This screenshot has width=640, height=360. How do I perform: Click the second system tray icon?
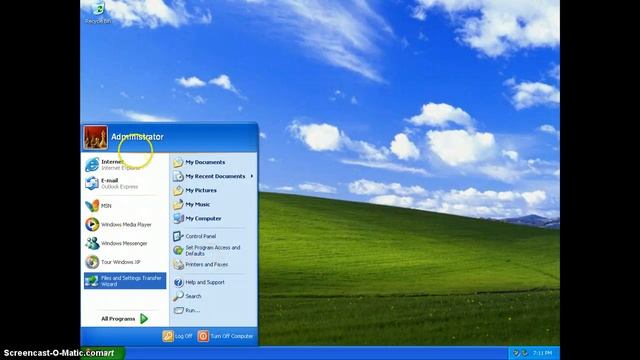coord(524,353)
